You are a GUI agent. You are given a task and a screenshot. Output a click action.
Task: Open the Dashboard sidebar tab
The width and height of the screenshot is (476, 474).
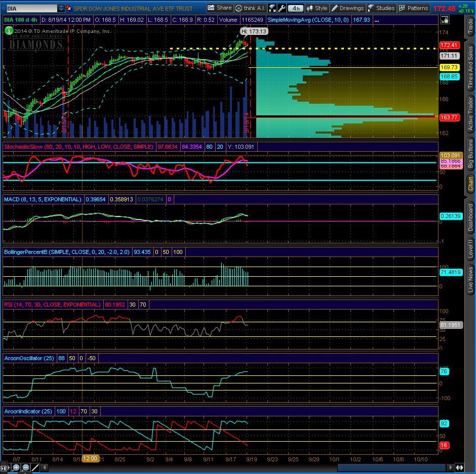(x=470, y=218)
